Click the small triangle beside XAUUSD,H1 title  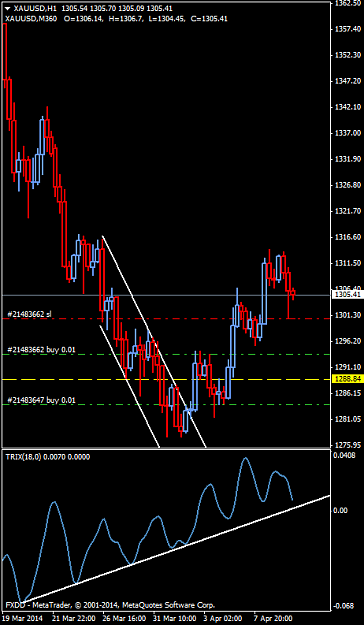click(8, 7)
